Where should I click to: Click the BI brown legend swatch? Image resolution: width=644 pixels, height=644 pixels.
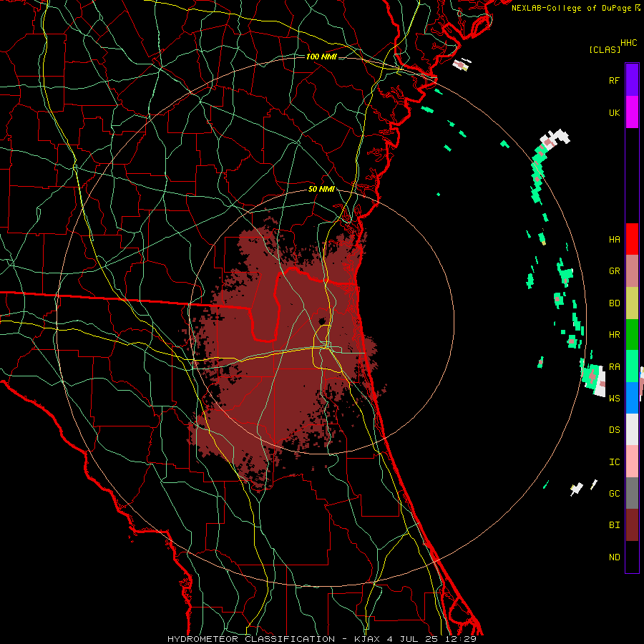tap(632, 525)
